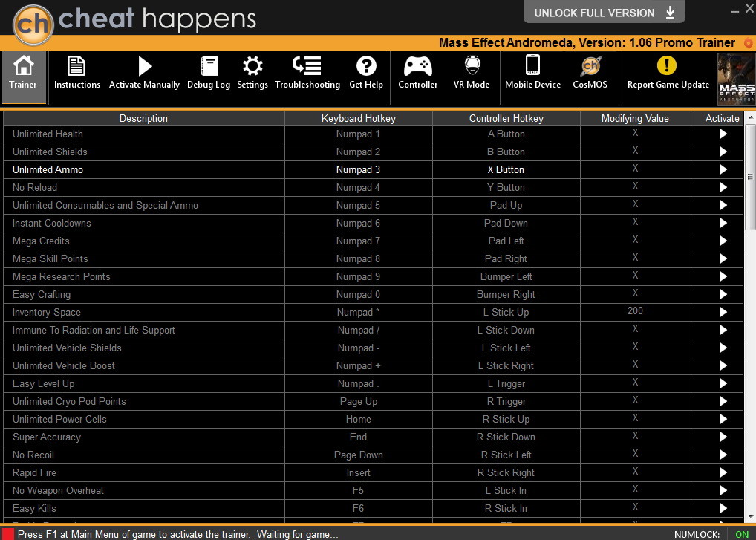Click Activate Manually in the toolbar
756x540 pixels.
click(144, 73)
